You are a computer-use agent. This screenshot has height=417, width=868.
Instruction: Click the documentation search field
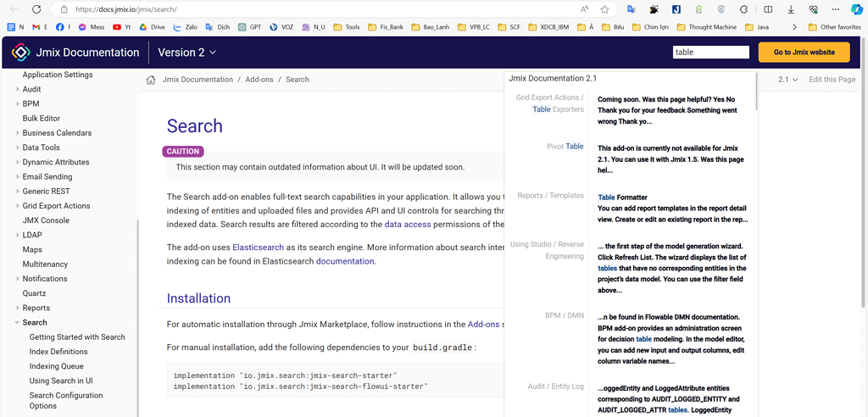point(711,52)
